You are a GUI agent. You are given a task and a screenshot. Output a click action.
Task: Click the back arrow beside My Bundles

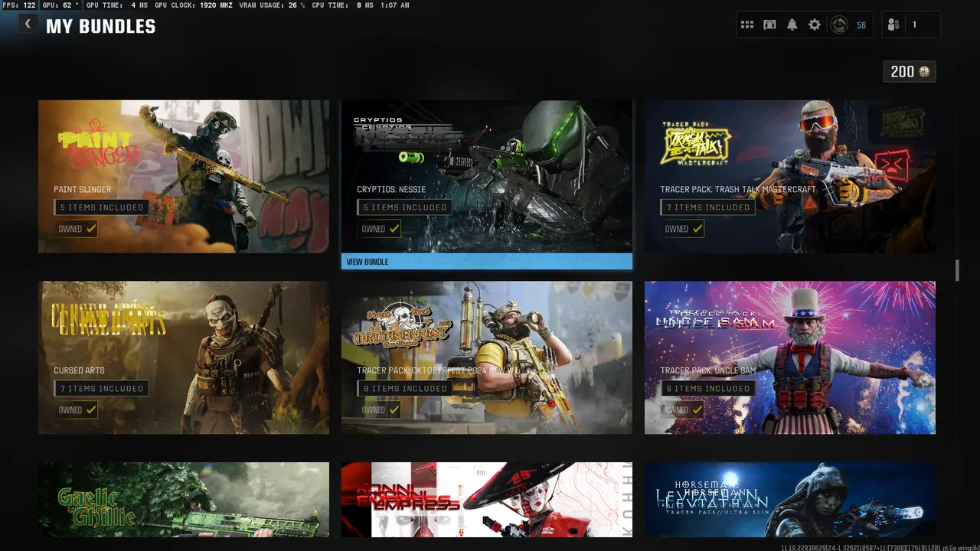click(28, 24)
